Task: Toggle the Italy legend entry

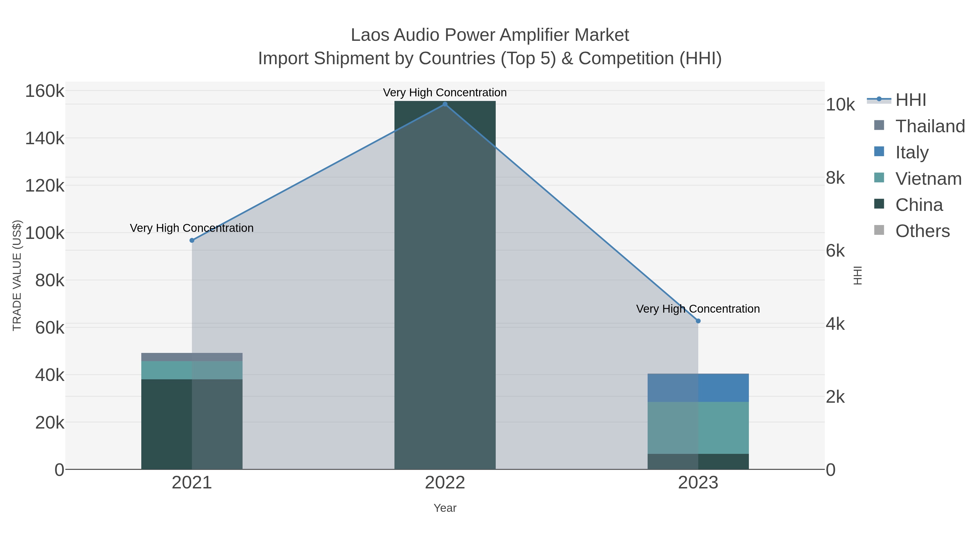Action: [x=901, y=152]
